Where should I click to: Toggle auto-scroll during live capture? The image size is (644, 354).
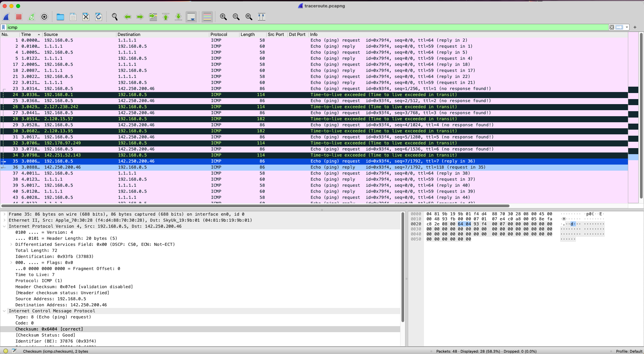coord(191,17)
